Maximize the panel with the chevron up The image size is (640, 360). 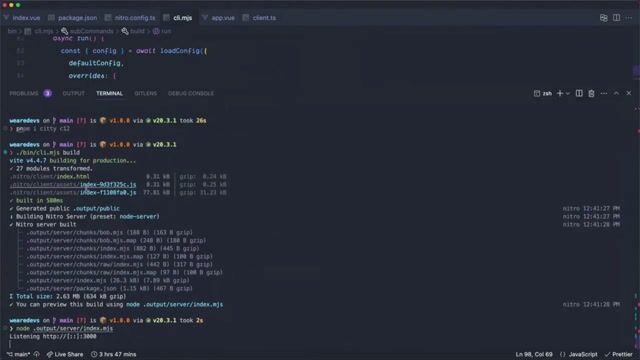pos(616,93)
